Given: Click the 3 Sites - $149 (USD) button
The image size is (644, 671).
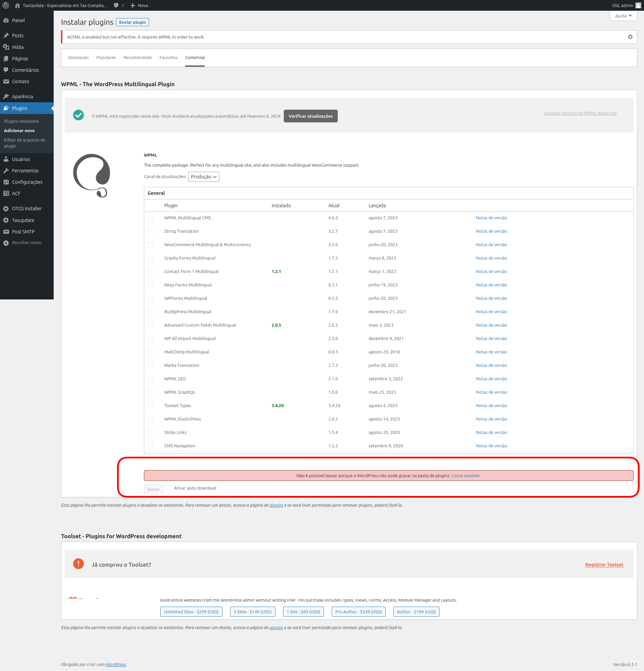Looking at the screenshot, I should [253, 612].
